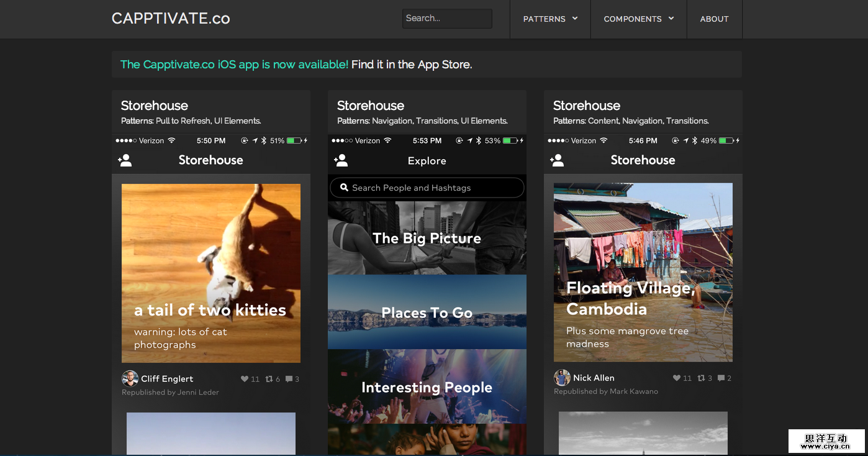Expand the Patterns dropdown menu
868x456 pixels.
[x=550, y=19]
